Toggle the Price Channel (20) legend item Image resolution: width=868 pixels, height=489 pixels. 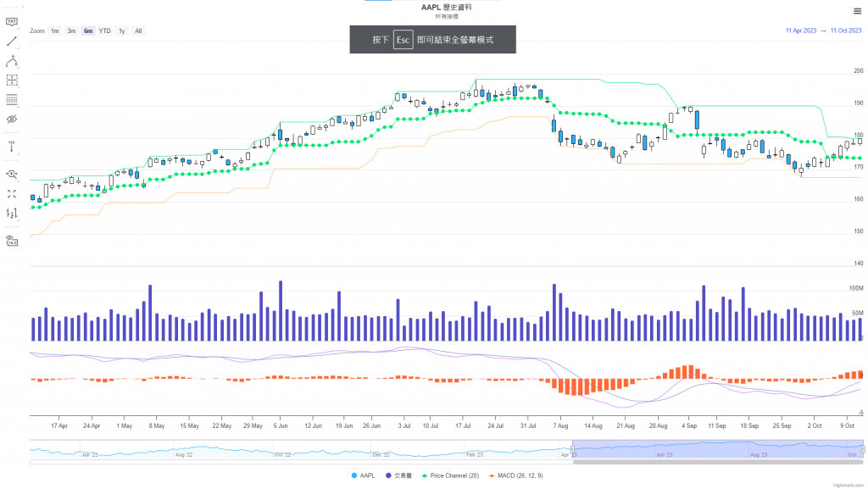coord(450,475)
